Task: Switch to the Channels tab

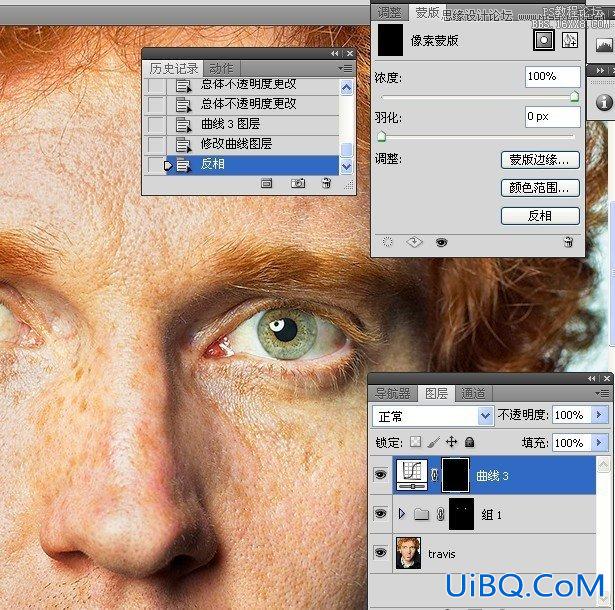Action: pos(473,393)
